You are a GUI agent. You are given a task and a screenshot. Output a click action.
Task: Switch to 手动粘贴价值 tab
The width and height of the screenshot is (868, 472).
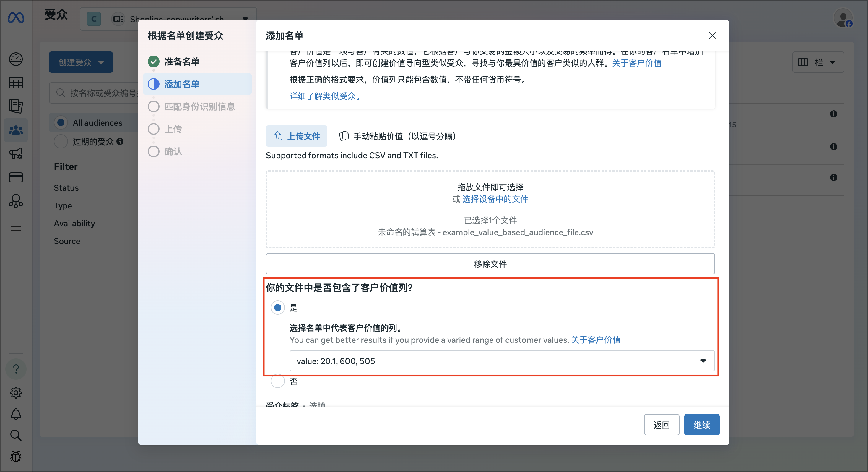pos(398,136)
